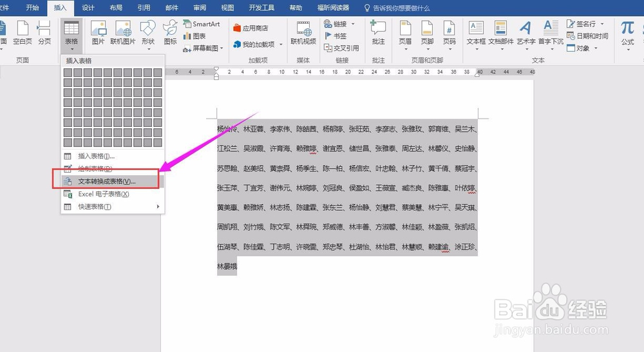This screenshot has width=644, height=352.
Task: Insert a picture using 图片
Action: coord(98,32)
